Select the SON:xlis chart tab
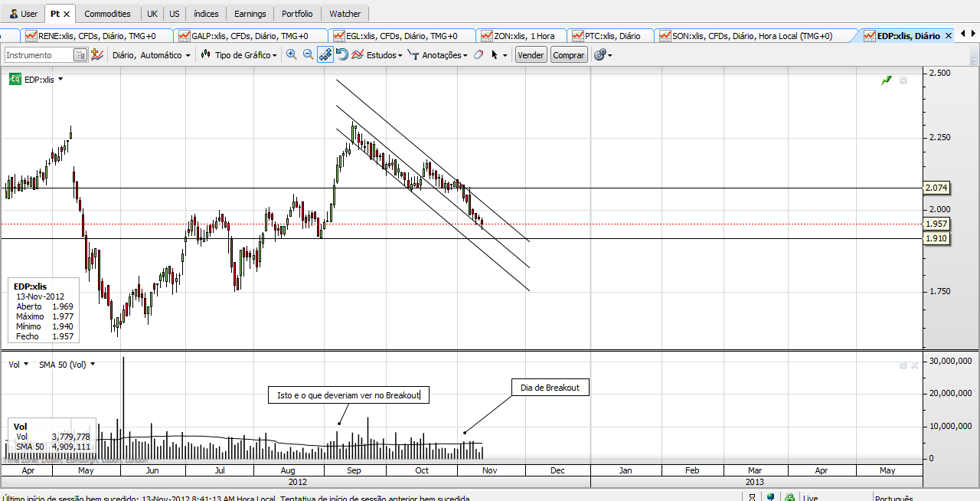Viewport: 980px width, 501px height. point(753,36)
